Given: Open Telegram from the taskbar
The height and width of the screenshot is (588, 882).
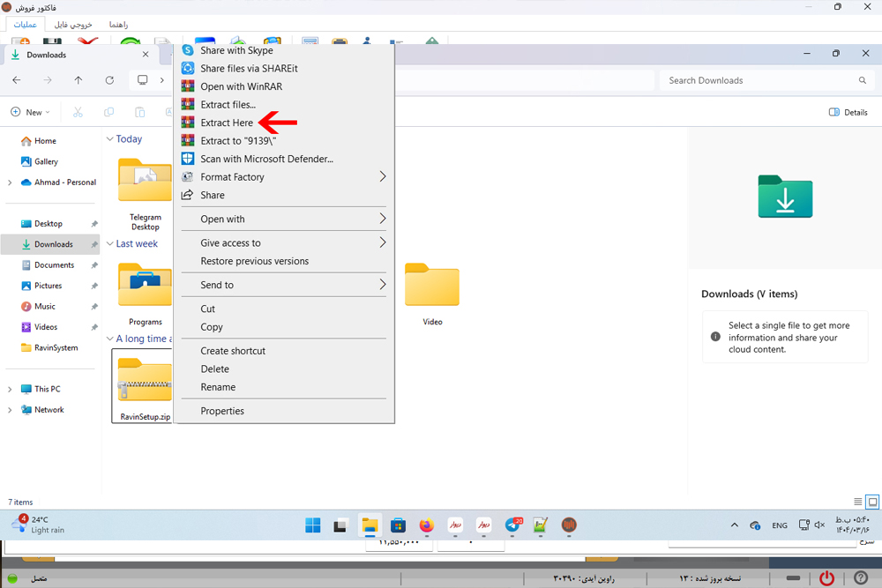Looking at the screenshot, I should (512, 526).
